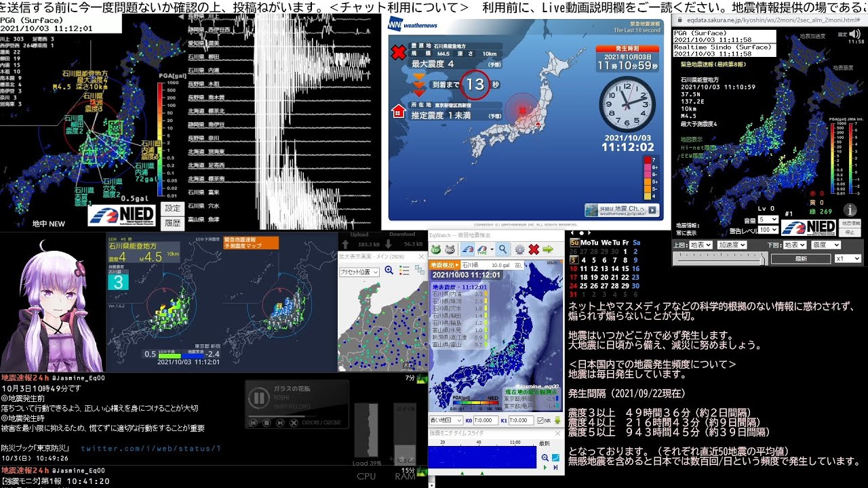Stop the music player playback
The height and width of the screenshot is (488, 868).
[x=267, y=423]
